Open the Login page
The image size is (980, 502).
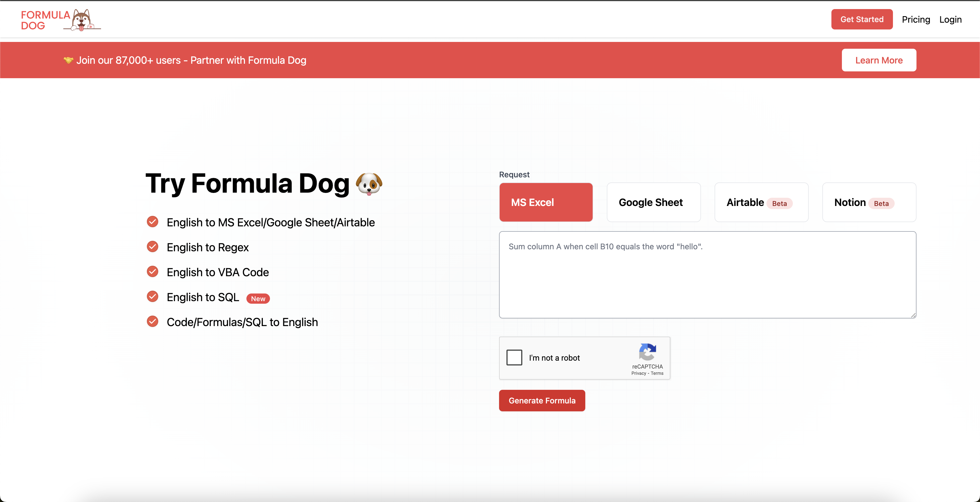[950, 19]
